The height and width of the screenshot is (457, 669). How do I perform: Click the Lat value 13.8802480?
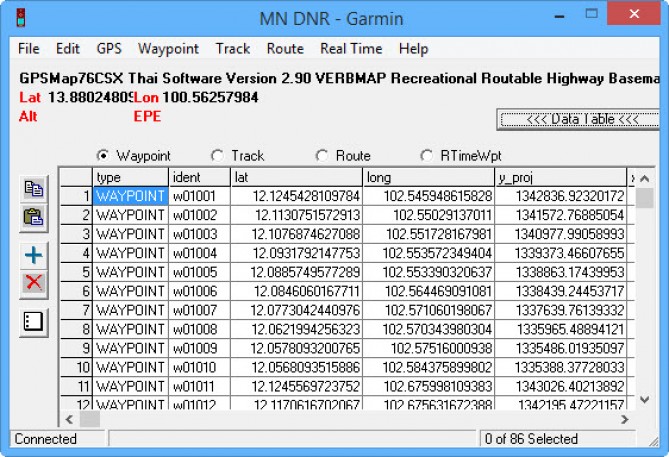tap(91, 97)
